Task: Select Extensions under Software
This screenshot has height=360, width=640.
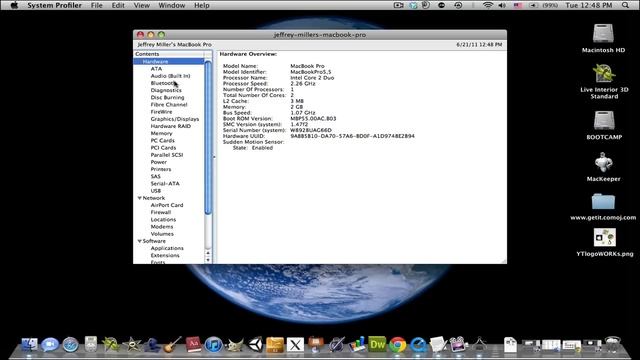Action: click(165, 256)
